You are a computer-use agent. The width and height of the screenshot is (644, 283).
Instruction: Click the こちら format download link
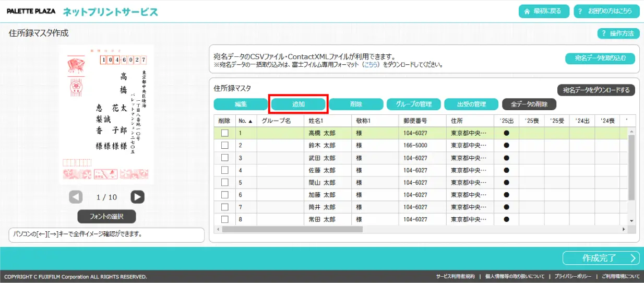pos(371,65)
